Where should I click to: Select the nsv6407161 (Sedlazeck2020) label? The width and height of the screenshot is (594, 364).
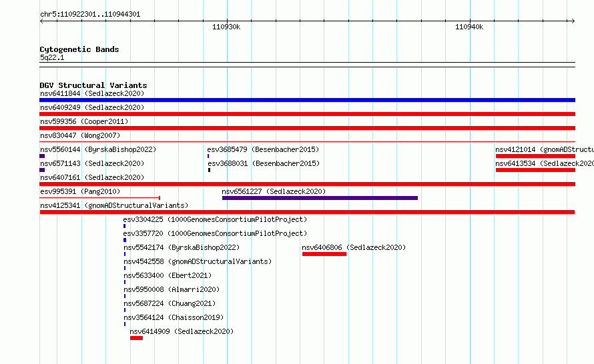pyautogui.click(x=92, y=177)
